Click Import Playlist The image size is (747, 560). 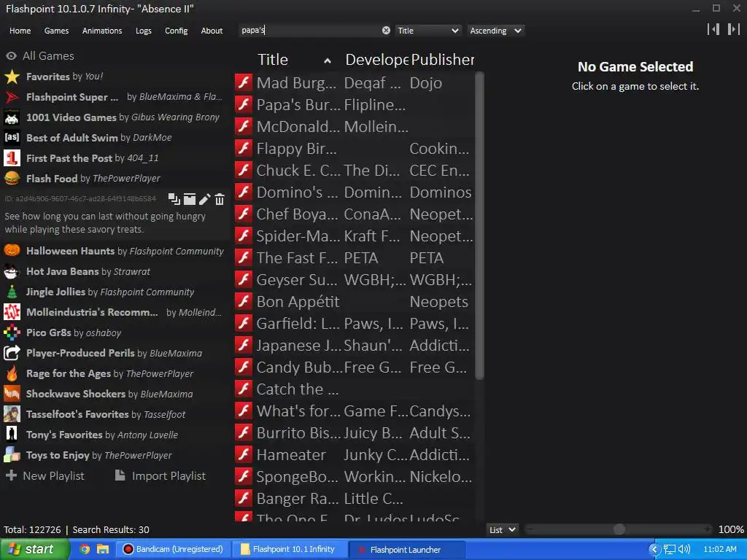(160, 475)
